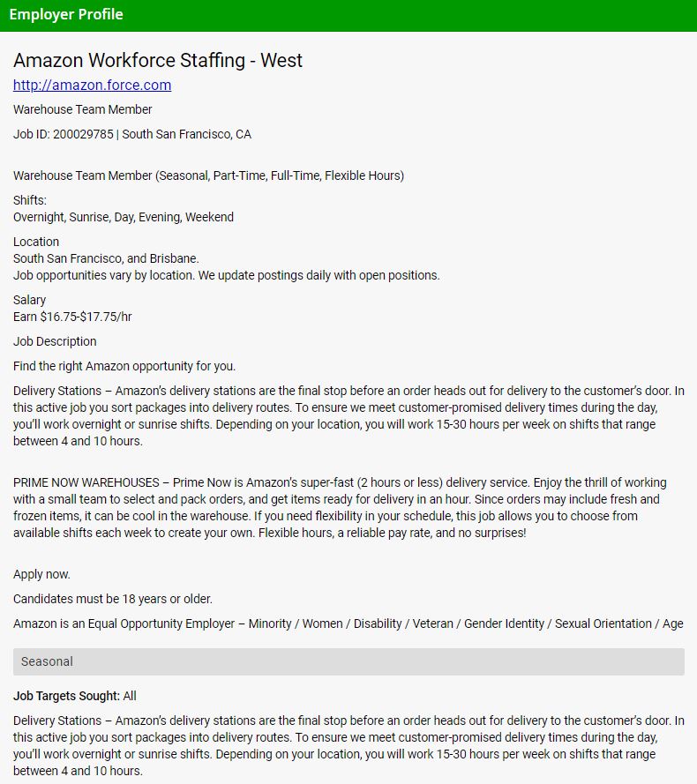Click the Job Targets Sought label
697x784 pixels.
pos(66,696)
